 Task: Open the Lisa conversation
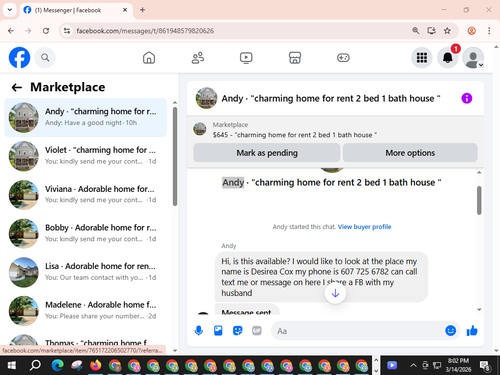(x=86, y=272)
